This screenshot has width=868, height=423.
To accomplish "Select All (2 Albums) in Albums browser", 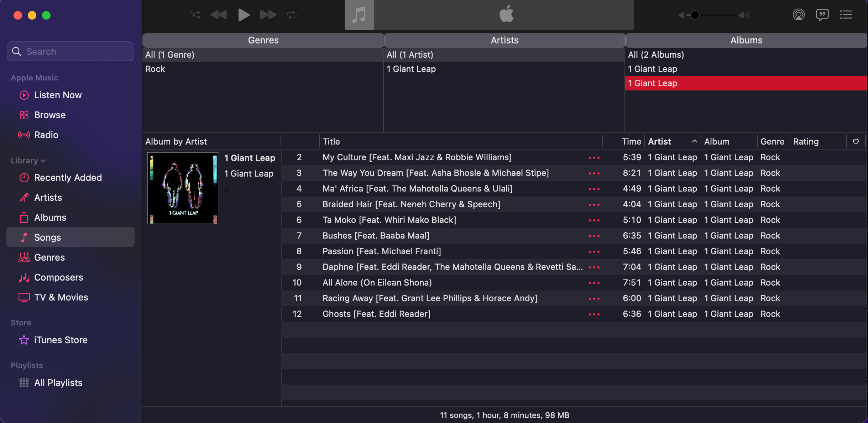I will (x=656, y=55).
